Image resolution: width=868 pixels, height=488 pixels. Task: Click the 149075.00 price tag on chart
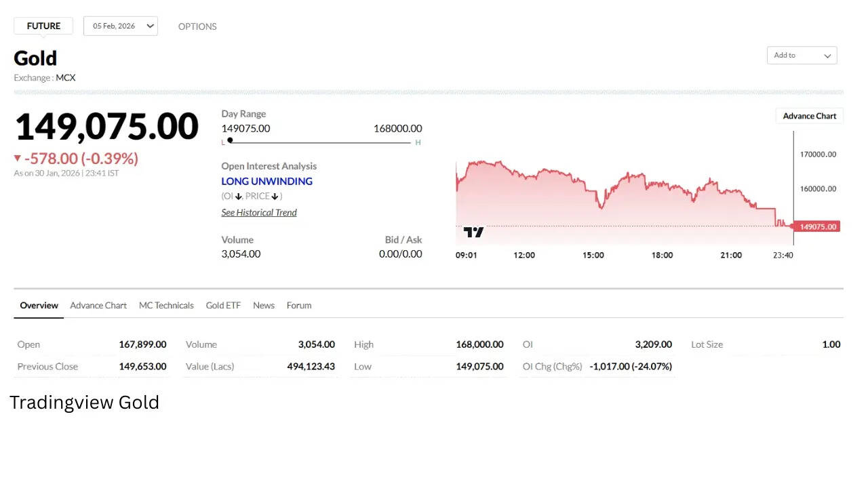[818, 226]
